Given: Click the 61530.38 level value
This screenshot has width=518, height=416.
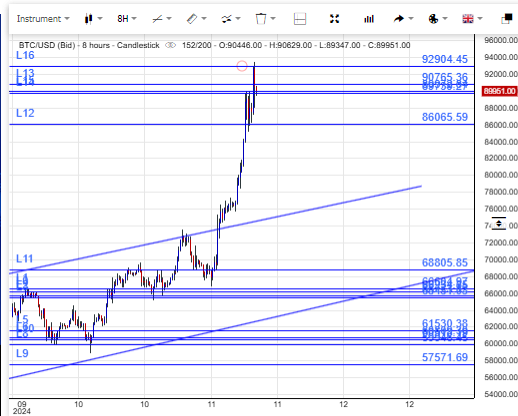Looking at the screenshot, I should tap(445, 323).
